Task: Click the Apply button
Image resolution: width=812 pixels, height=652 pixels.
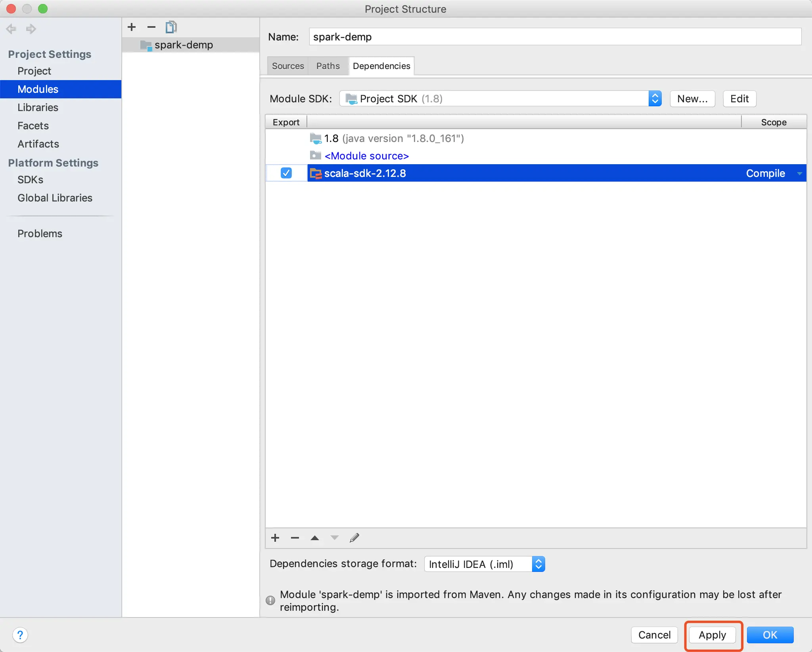Action: (x=712, y=635)
